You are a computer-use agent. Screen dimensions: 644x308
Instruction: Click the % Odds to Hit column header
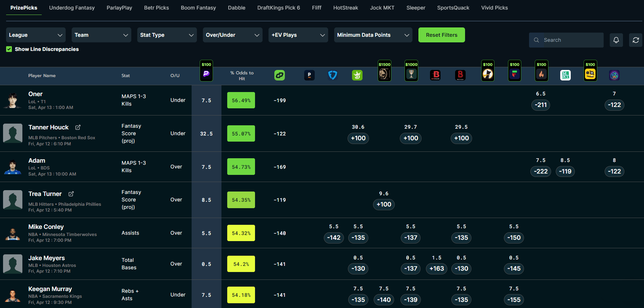pos(242,76)
